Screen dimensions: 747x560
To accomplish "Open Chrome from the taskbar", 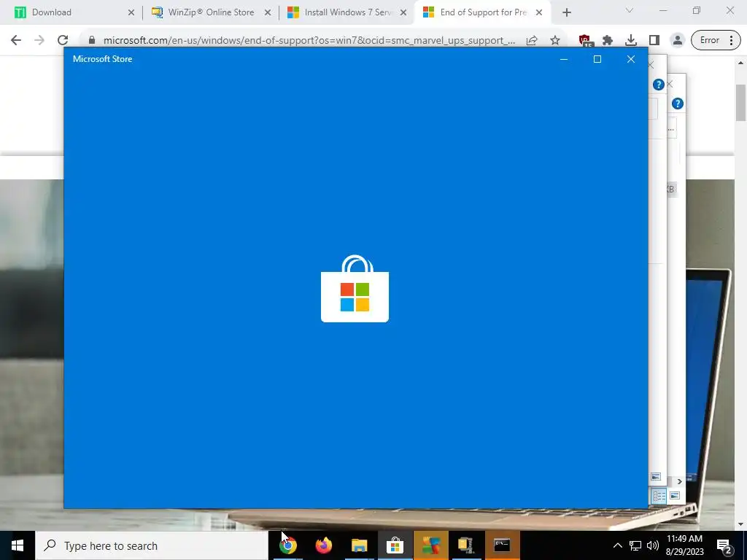I will pyautogui.click(x=287, y=545).
